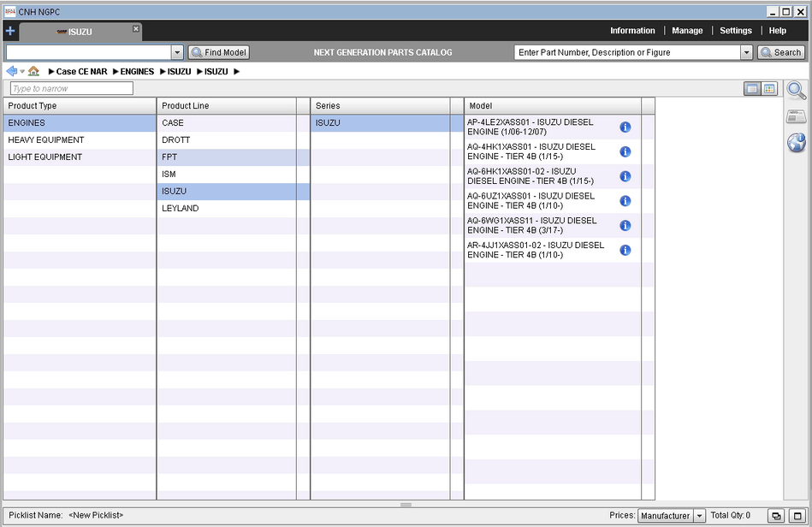
Task: Show info for AP-4LE2XASS01 engine model
Action: [625, 127]
